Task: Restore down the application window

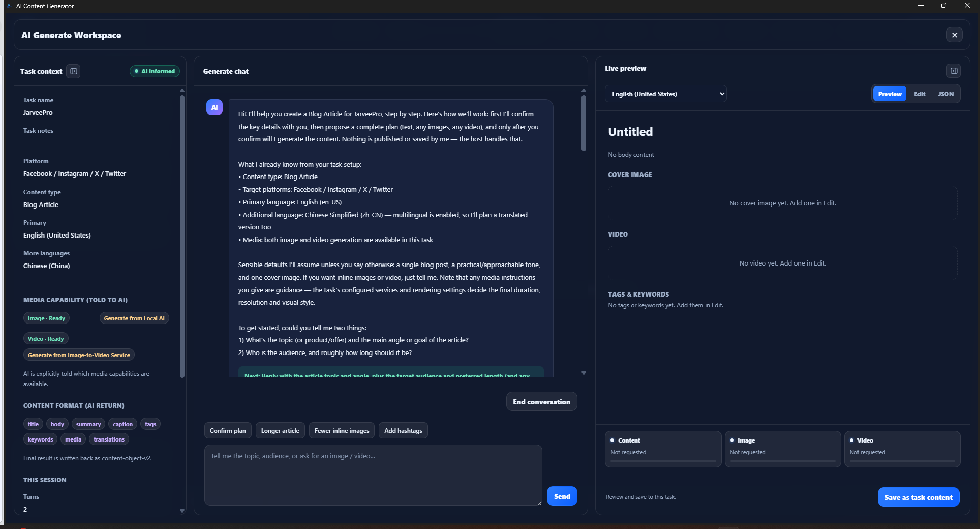Action: coord(943,6)
